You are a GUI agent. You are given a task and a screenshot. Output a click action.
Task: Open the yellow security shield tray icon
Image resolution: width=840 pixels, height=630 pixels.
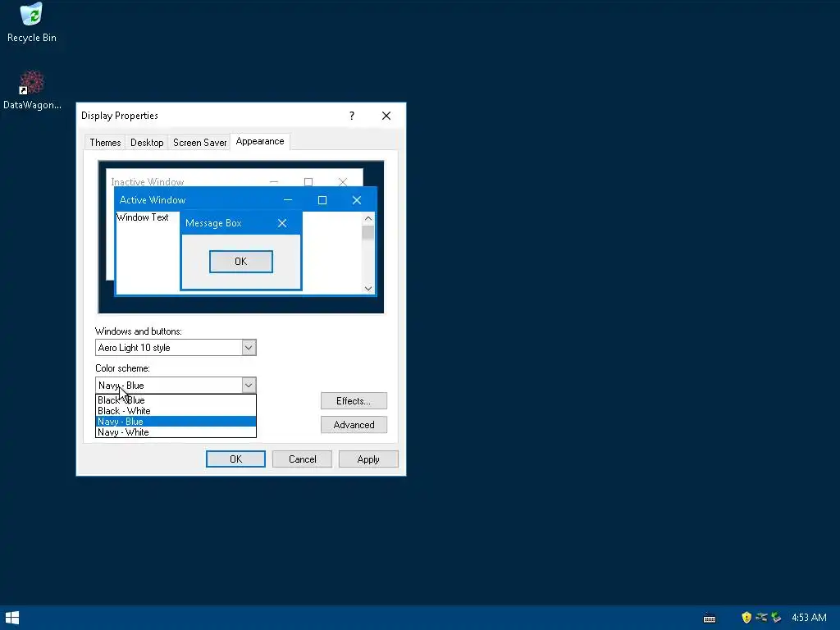point(746,618)
